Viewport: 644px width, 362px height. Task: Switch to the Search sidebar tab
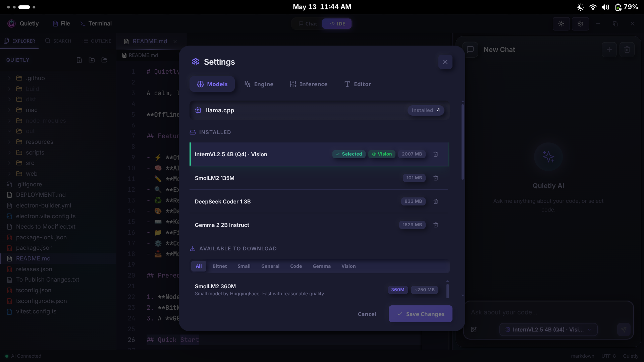pyautogui.click(x=58, y=41)
